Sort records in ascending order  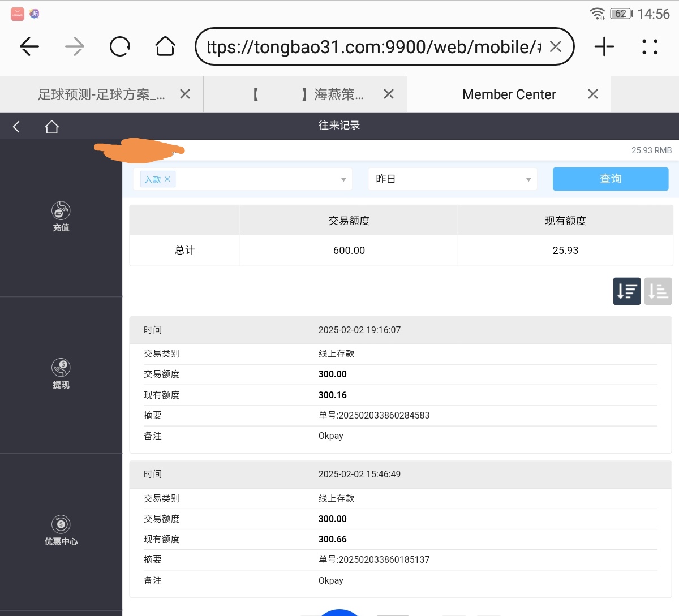658,291
